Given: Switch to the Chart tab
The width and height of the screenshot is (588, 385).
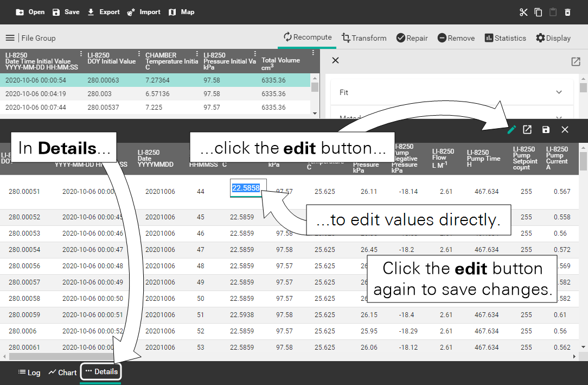Looking at the screenshot, I should pos(62,372).
